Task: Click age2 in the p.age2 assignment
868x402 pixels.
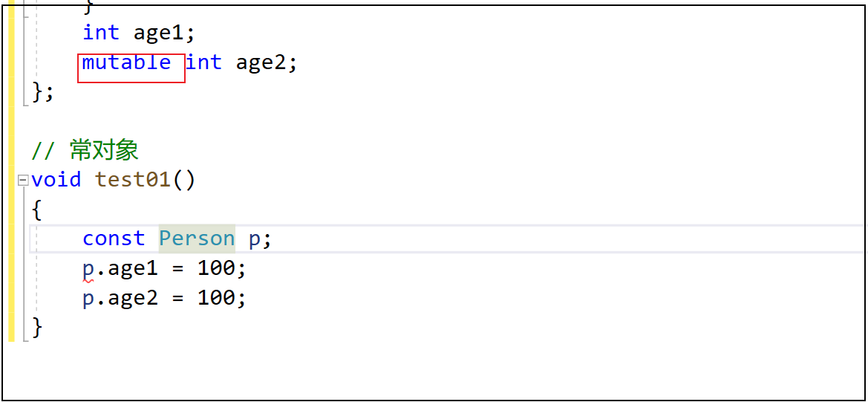Action: [133, 298]
